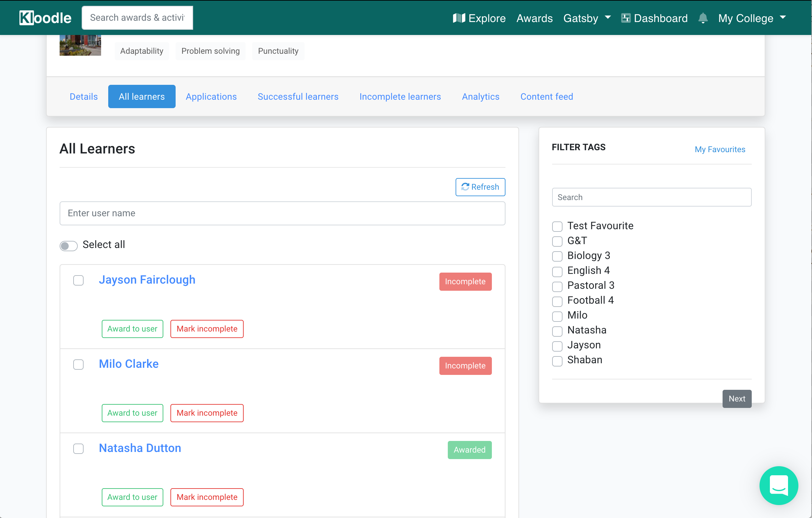
Task: Award to user for Jayson Fairclough
Action: point(132,329)
